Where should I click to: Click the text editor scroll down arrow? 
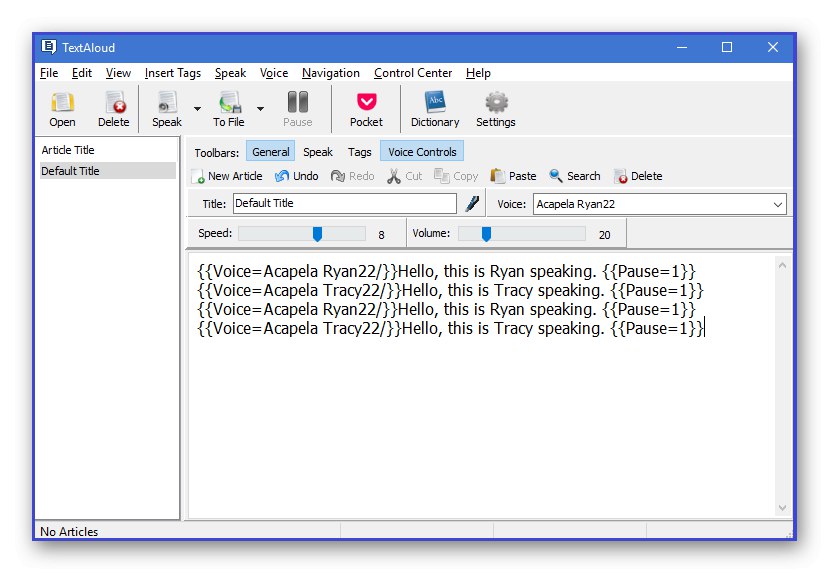tap(782, 508)
